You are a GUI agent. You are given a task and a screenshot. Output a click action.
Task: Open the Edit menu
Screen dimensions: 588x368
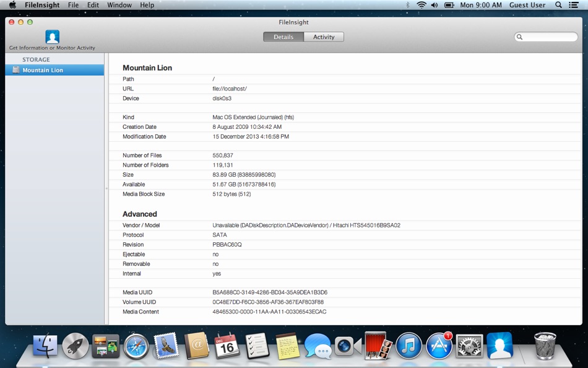(93, 5)
